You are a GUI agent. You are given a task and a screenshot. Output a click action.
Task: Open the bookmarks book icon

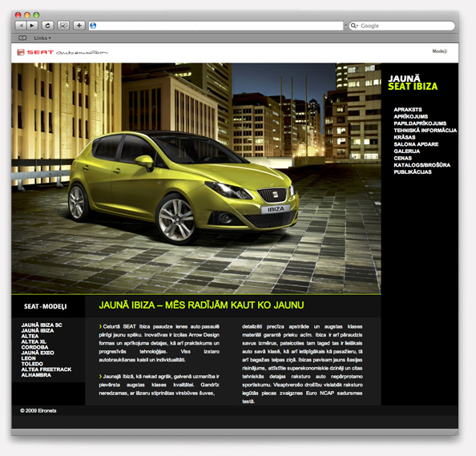(x=22, y=38)
